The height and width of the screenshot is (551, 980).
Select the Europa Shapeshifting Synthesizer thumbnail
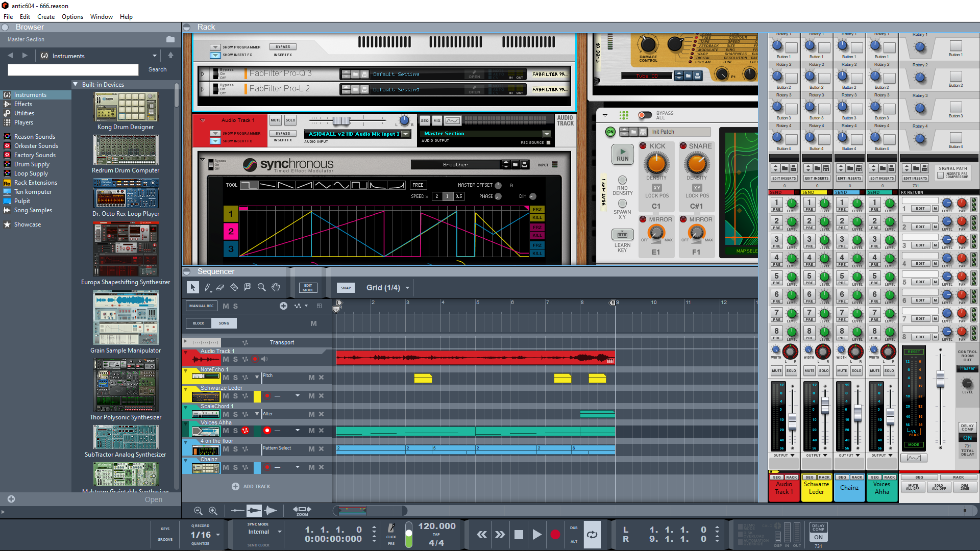tap(126, 249)
